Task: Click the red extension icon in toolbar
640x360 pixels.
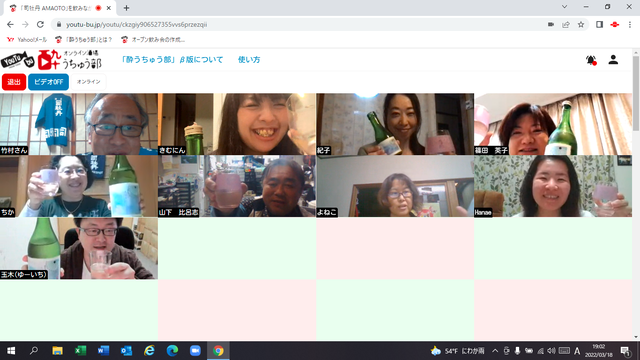Action: pos(615,24)
